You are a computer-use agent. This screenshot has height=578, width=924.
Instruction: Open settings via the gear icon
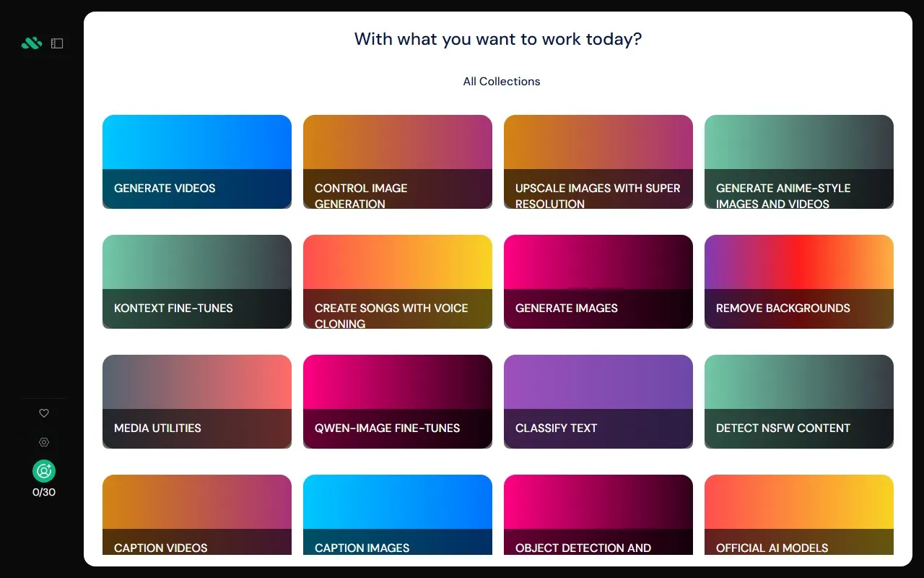(x=44, y=442)
